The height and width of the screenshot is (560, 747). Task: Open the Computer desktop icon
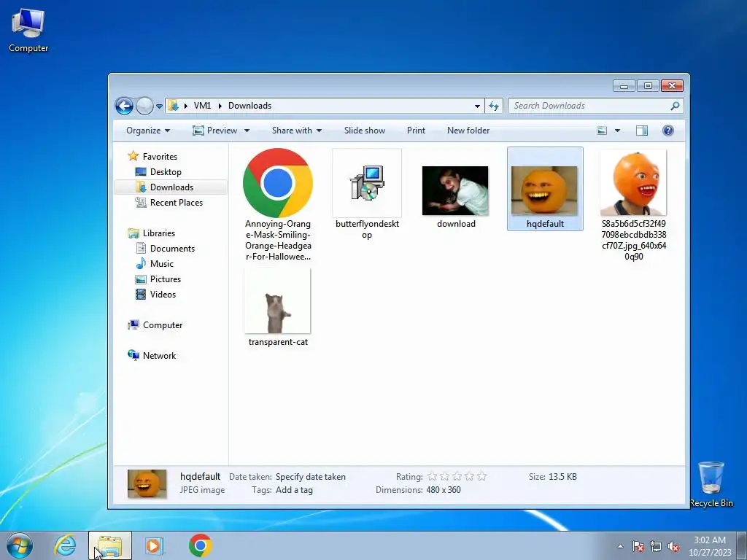28,31
